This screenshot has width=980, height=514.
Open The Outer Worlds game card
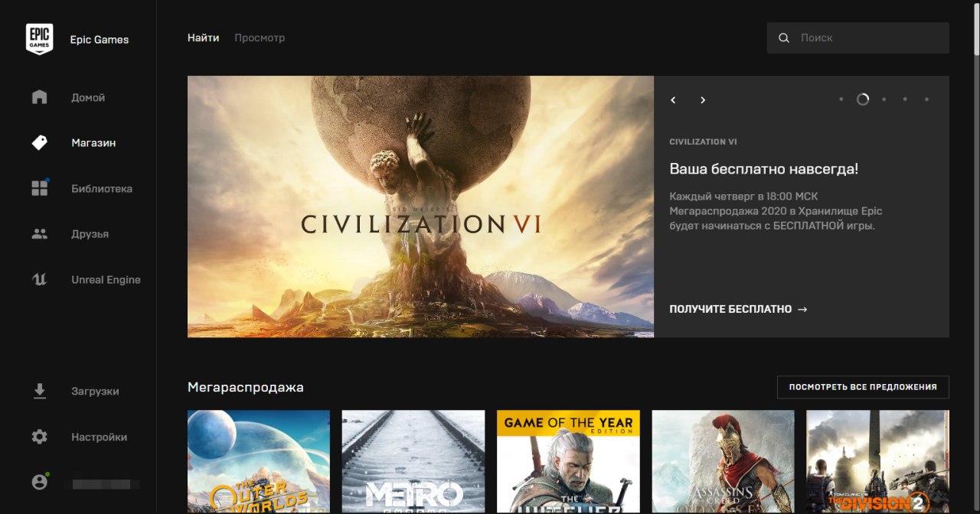(259, 461)
